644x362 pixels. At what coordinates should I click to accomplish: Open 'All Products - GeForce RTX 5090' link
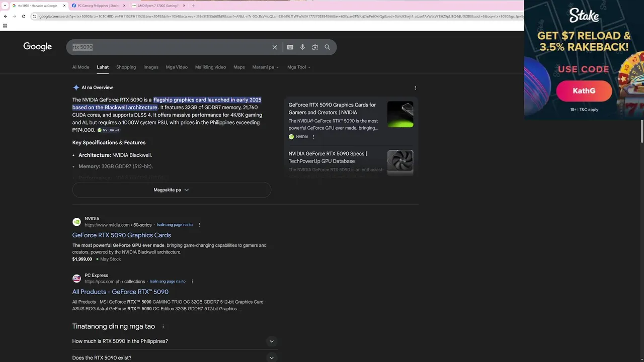point(120,292)
